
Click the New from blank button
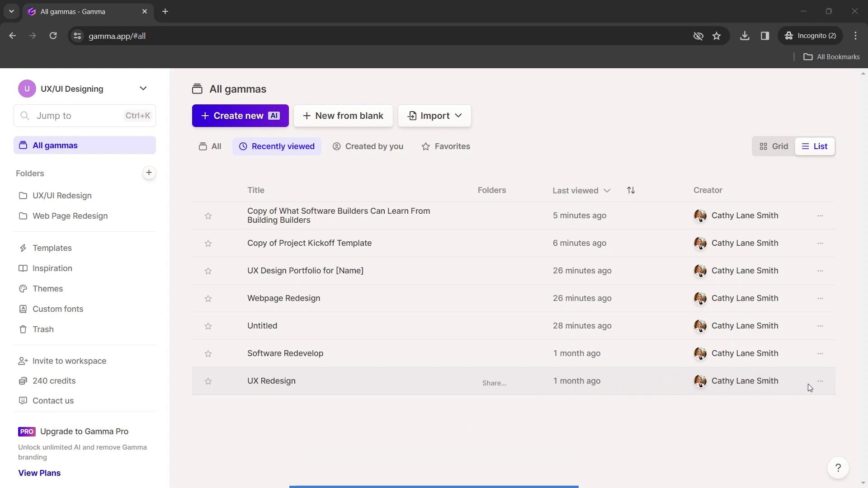tap(344, 116)
